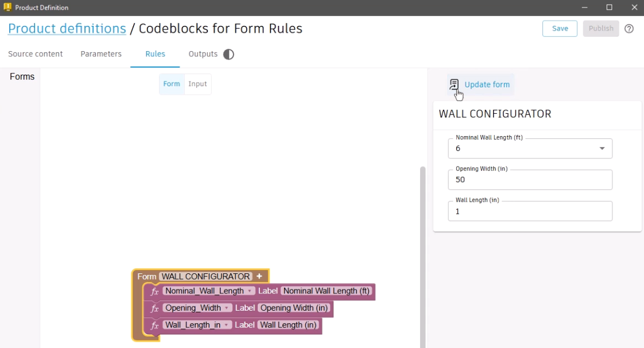Image resolution: width=644 pixels, height=348 pixels.
Task: Click the label text 'Nominal Wall Length (ft)' in block
Action: (x=327, y=291)
